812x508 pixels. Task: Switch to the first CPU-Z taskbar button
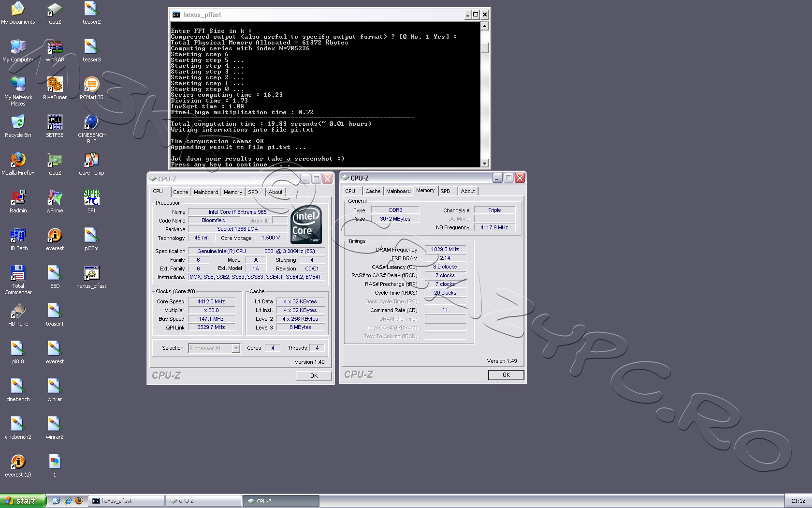click(204, 501)
